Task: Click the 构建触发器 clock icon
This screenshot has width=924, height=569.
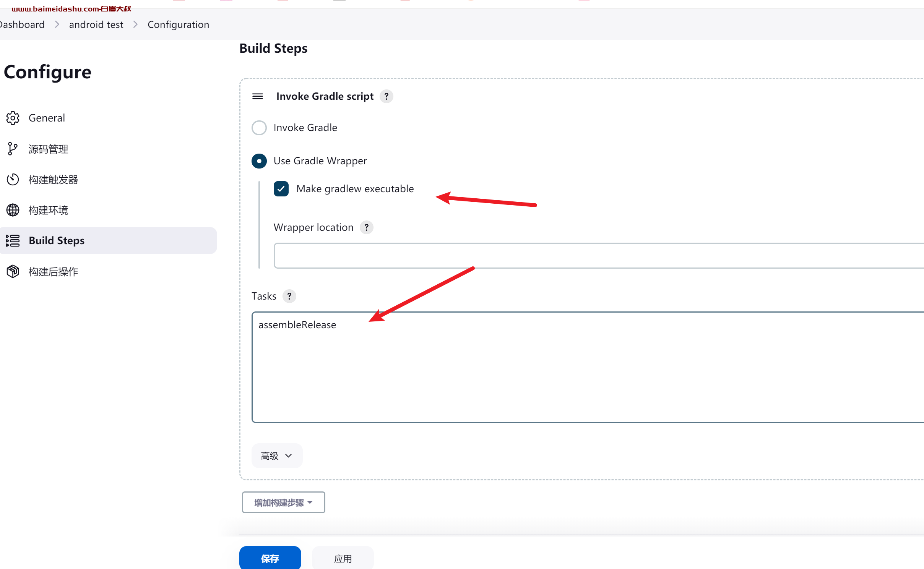Action: pyautogui.click(x=13, y=180)
